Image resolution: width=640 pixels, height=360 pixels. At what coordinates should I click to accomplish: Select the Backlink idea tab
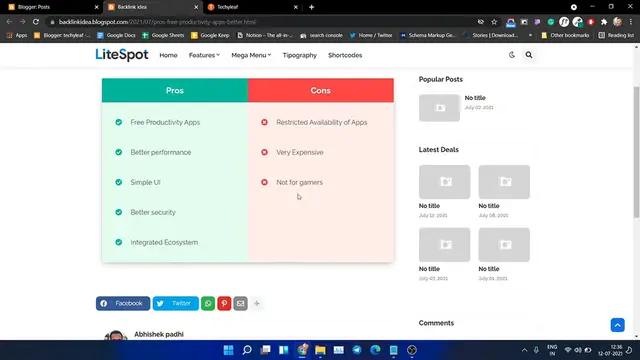pos(153,7)
